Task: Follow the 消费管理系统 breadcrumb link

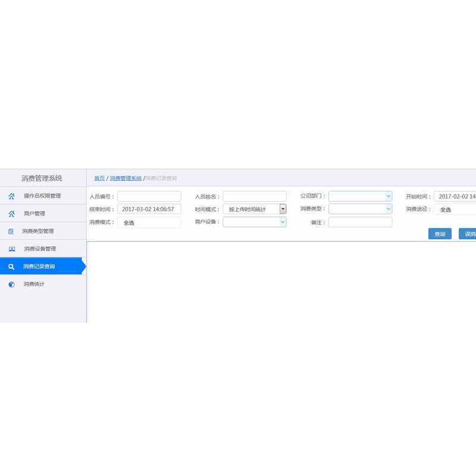Action: 126,178
